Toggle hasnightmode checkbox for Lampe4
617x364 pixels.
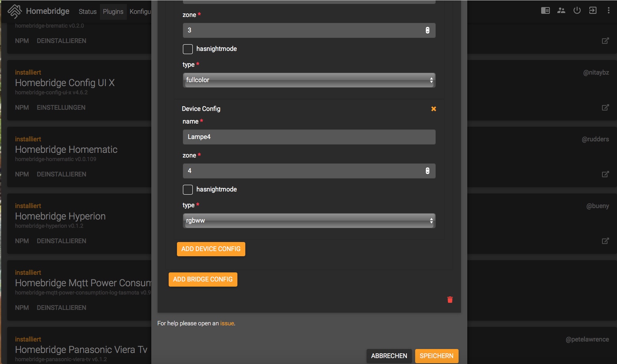pyautogui.click(x=188, y=190)
